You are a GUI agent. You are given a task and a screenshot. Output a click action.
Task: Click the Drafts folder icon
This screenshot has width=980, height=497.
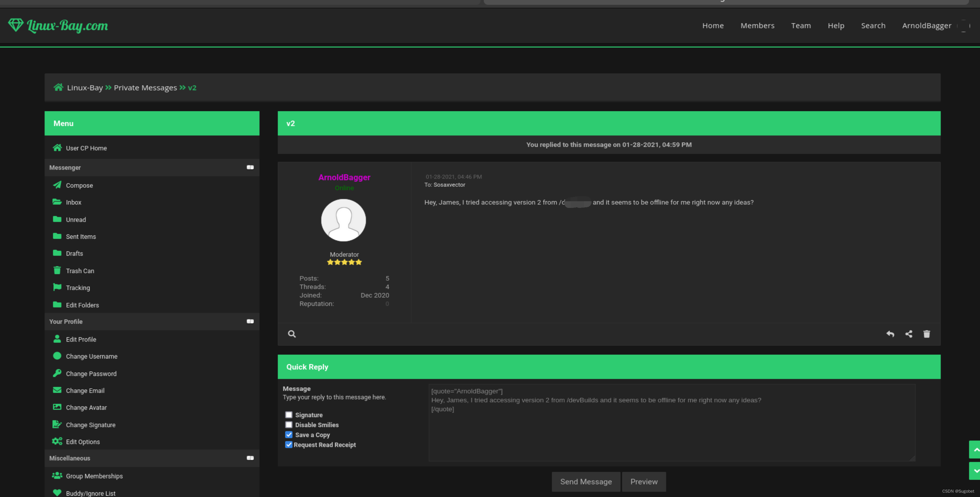(x=57, y=253)
